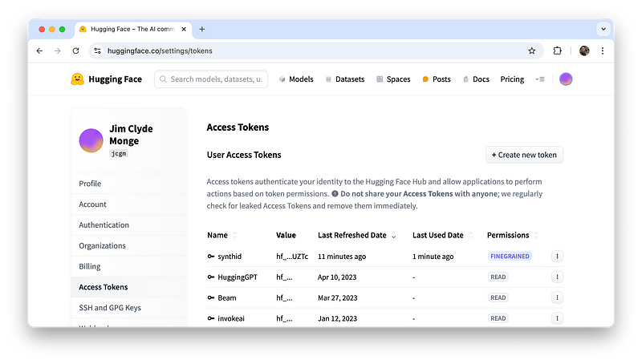Open the Spaces page

click(393, 79)
